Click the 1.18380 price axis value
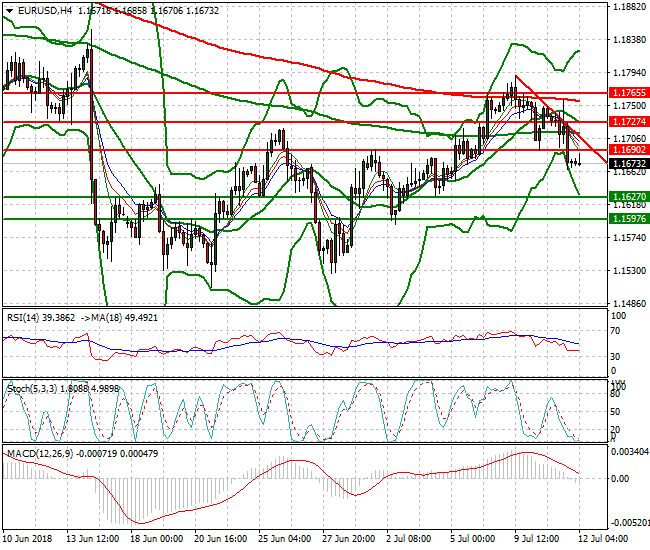 [x=629, y=39]
